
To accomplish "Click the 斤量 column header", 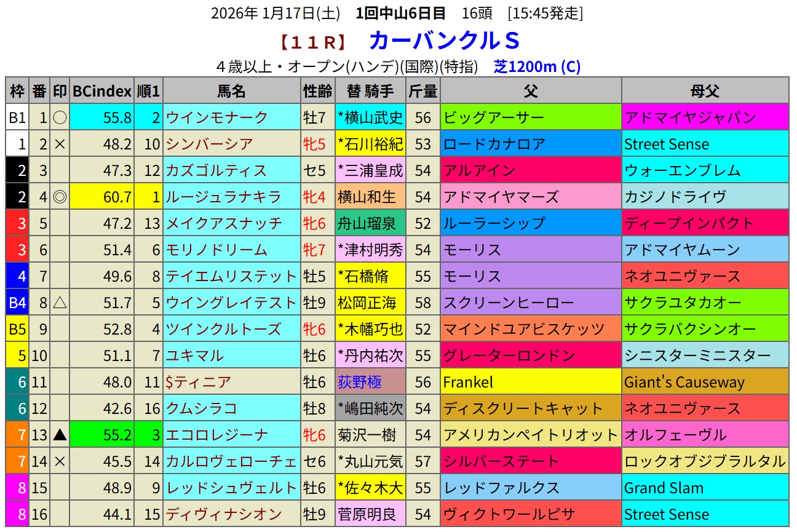I will coord(422,91).
